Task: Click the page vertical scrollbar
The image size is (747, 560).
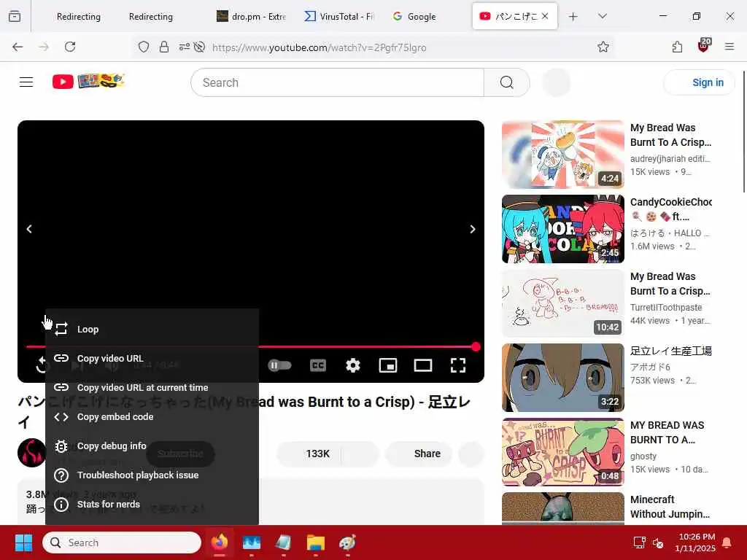Action: 743,132
